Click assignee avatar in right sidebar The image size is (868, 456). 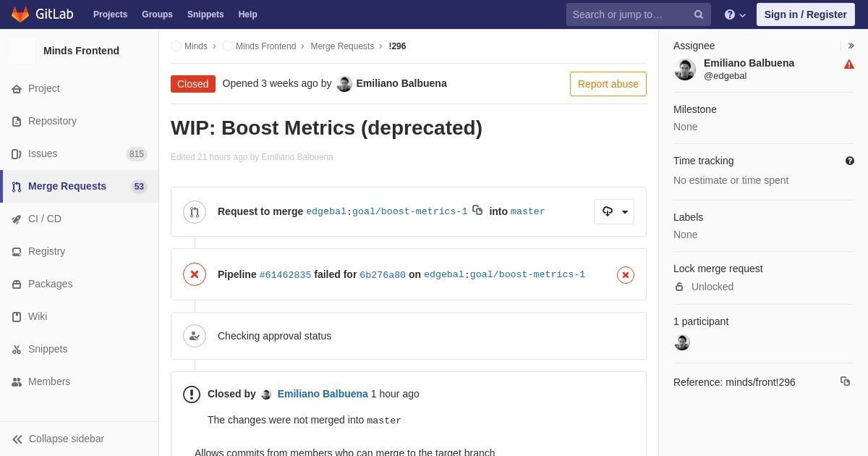tap(685, 69)
